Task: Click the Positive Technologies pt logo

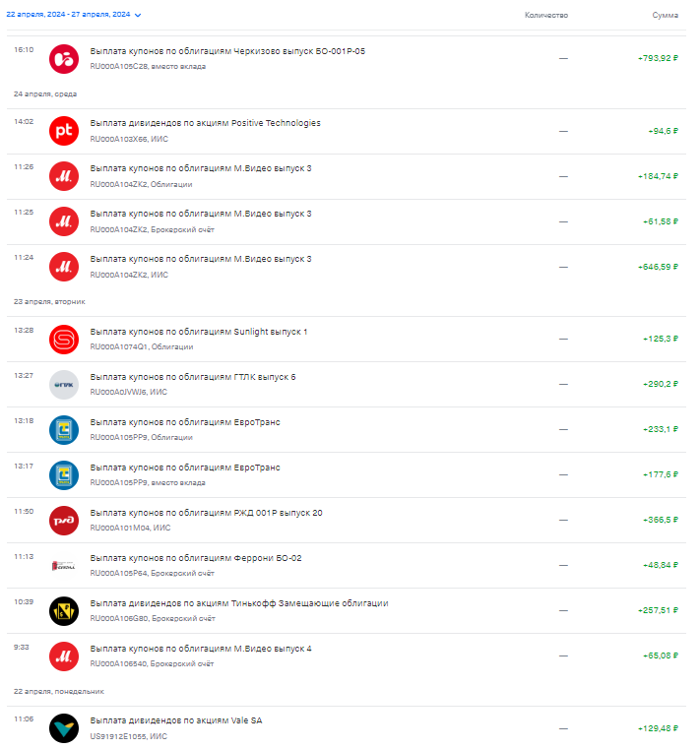Action: coord(64,131)
